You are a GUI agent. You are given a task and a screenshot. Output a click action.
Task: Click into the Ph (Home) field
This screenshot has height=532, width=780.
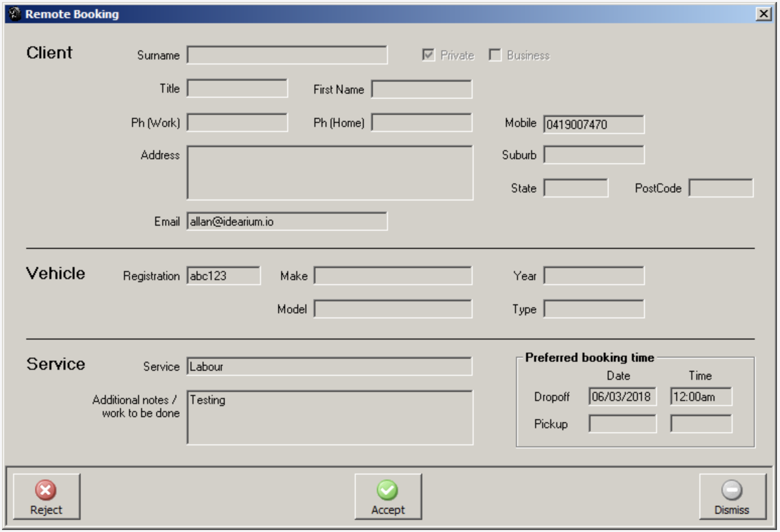coord(421,122)
